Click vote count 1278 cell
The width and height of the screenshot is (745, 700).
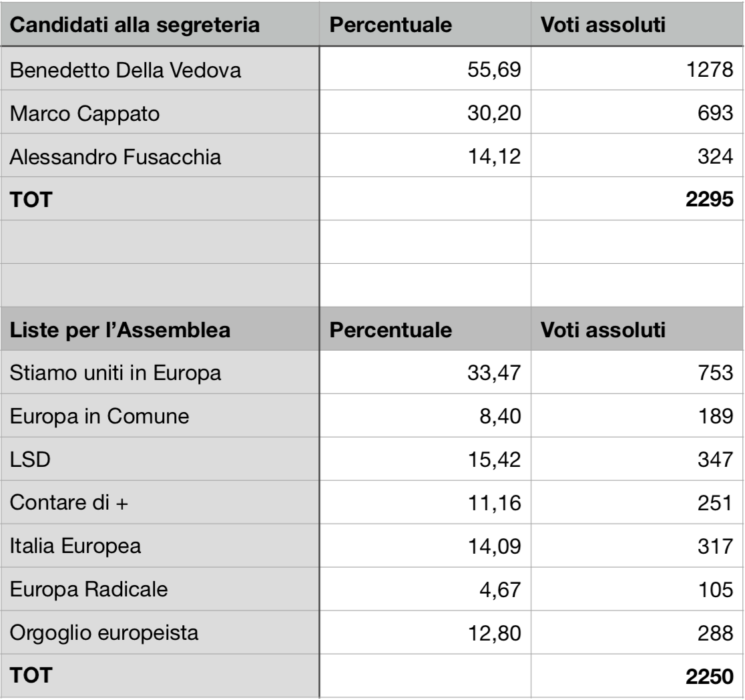pos(637,69)
